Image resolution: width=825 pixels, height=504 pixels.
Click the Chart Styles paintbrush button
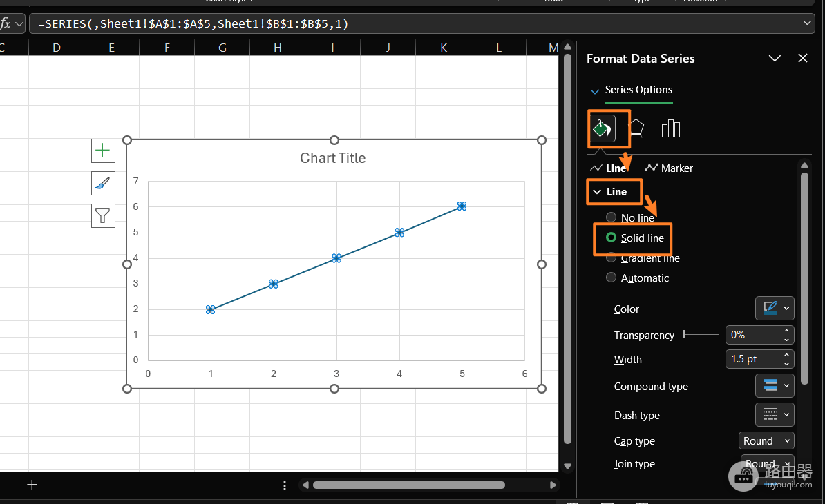[x=103, y=184]
